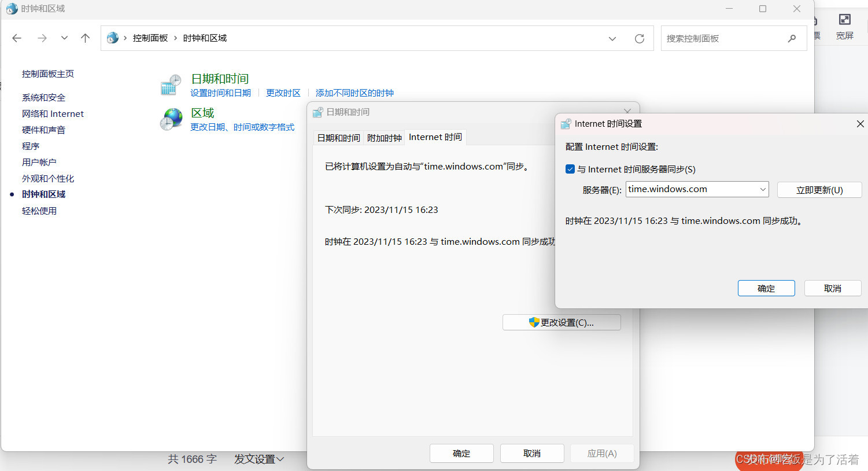
Task: Click 确定 in 日期和时间 dialog
Action: (x=461, y=454)
